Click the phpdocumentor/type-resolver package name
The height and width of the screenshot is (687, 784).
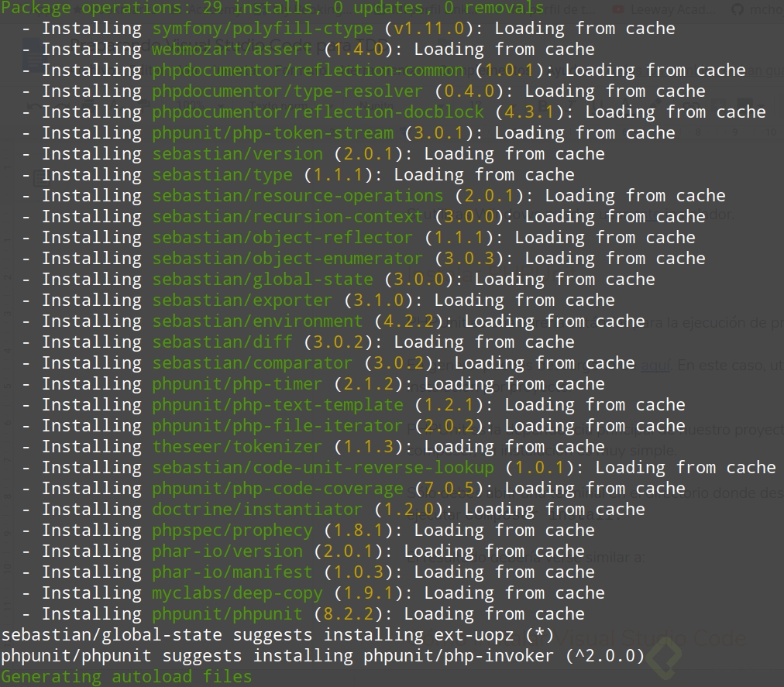[287, 91]
